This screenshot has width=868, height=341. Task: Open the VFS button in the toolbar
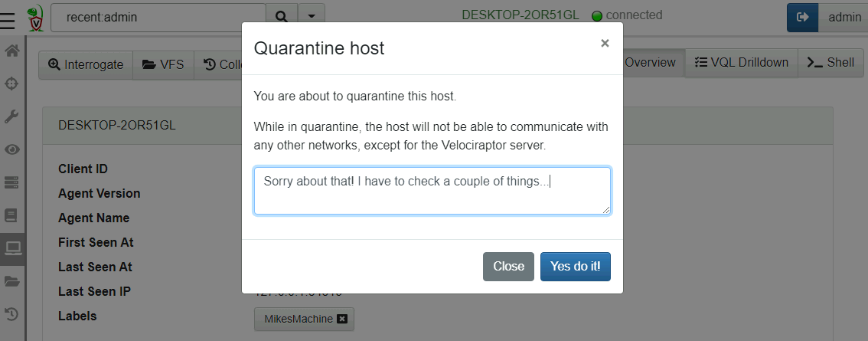point(163,64)
